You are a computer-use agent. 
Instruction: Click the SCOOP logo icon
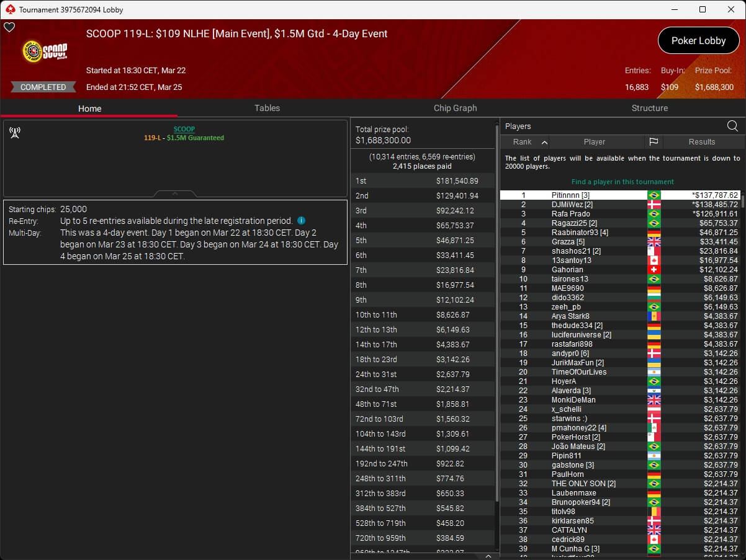click(45, 51)
